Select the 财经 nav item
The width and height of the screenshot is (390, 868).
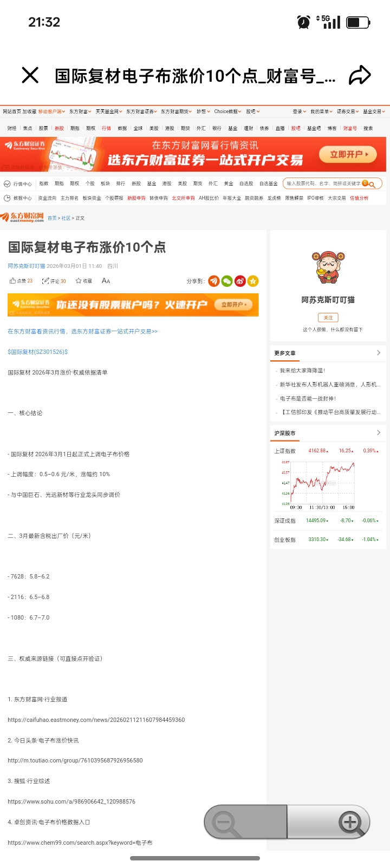(x=12, y=128)
